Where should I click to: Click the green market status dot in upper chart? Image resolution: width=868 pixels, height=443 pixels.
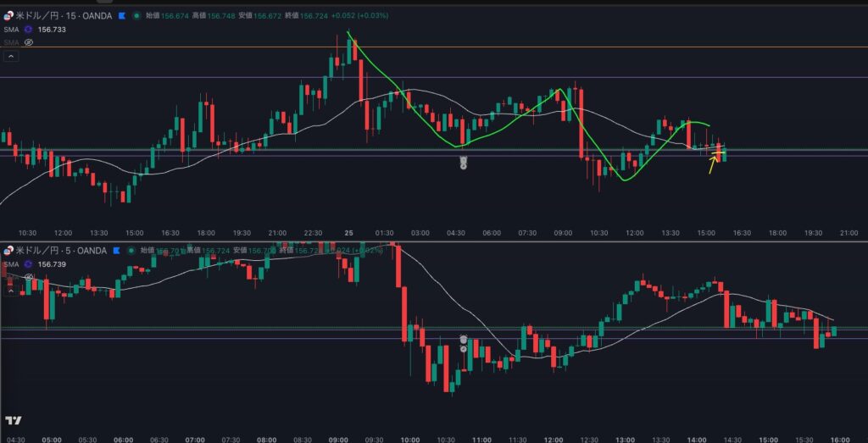click(x=138, y=15)
